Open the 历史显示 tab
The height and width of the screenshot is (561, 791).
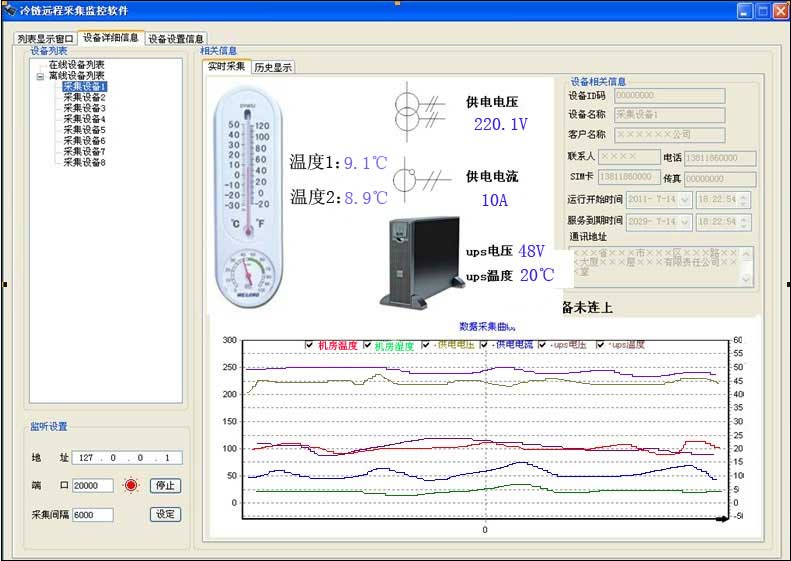(273, 68)
